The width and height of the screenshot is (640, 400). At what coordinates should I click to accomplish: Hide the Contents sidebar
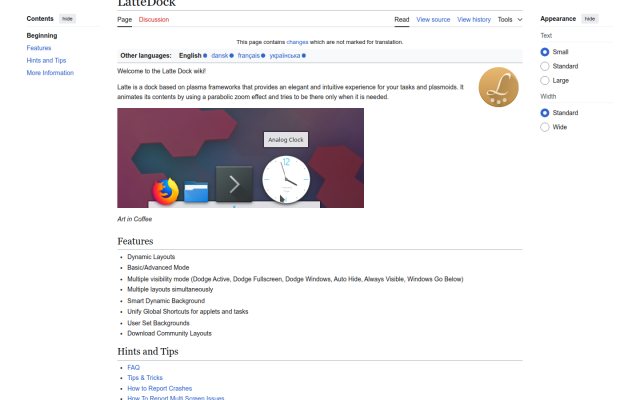click(x=67, y=19)
